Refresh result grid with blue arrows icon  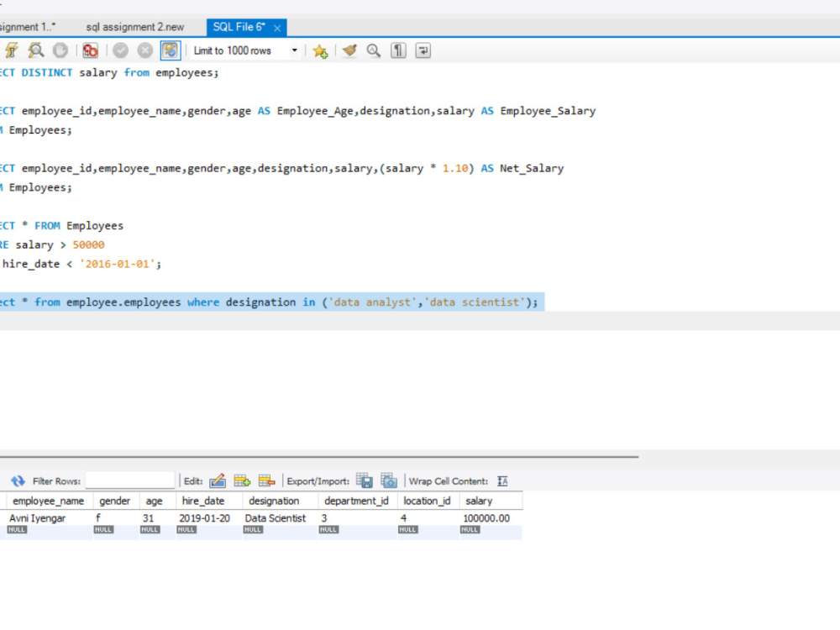18,481
